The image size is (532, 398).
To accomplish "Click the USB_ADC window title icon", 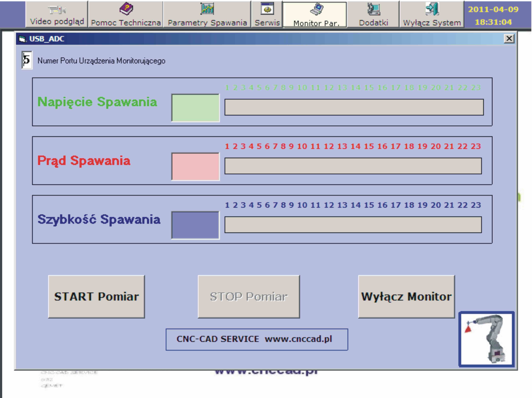I will [x=22, y=39].
